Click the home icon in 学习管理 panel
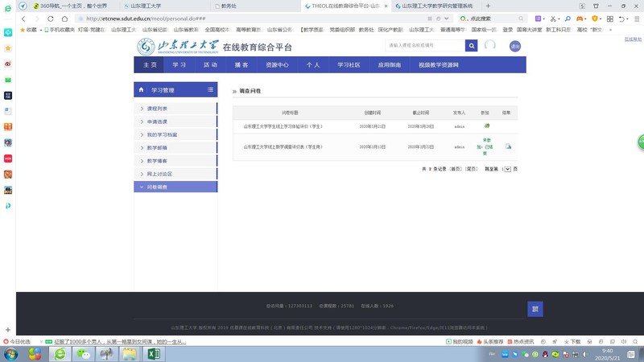Screen dimensions: 644x362 pos(142,90)
